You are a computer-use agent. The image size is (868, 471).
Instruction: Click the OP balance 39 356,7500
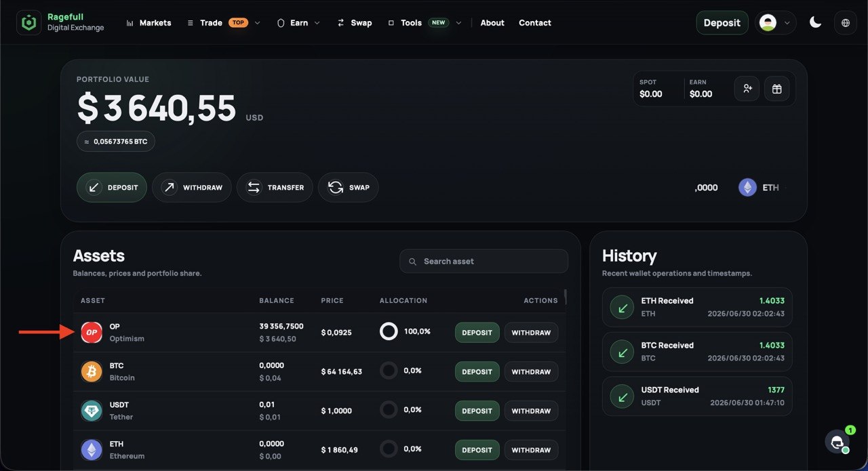[x=281, y=326]
